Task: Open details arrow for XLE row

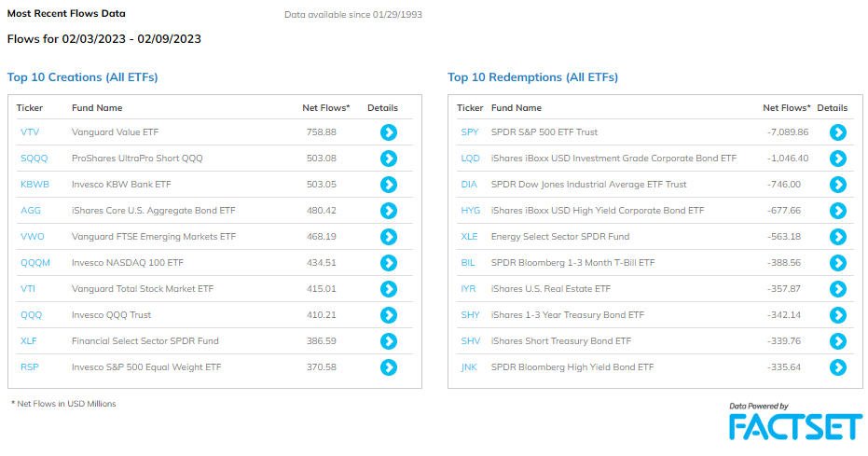Action: pos(838,237)
